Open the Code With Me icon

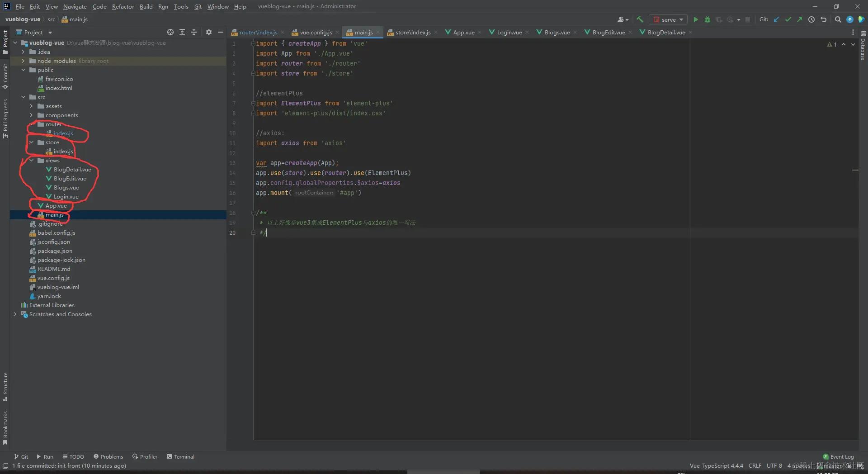click(862, 19)
